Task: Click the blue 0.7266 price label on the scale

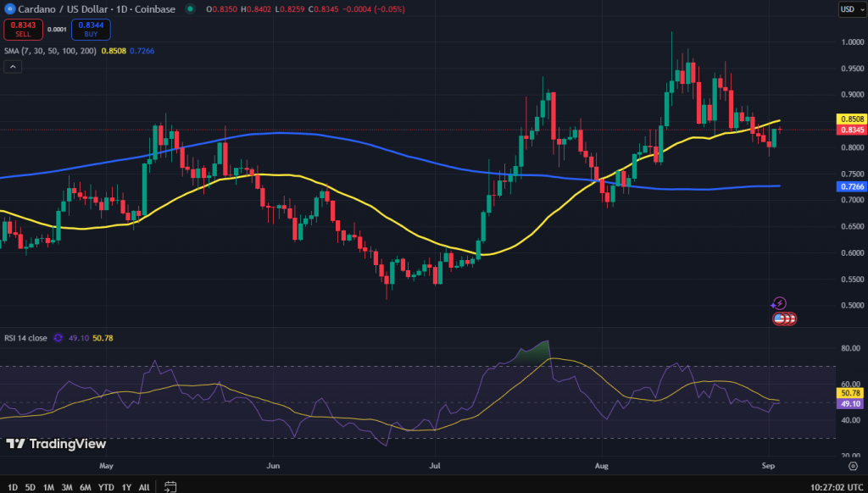Action: coord(849,186)
